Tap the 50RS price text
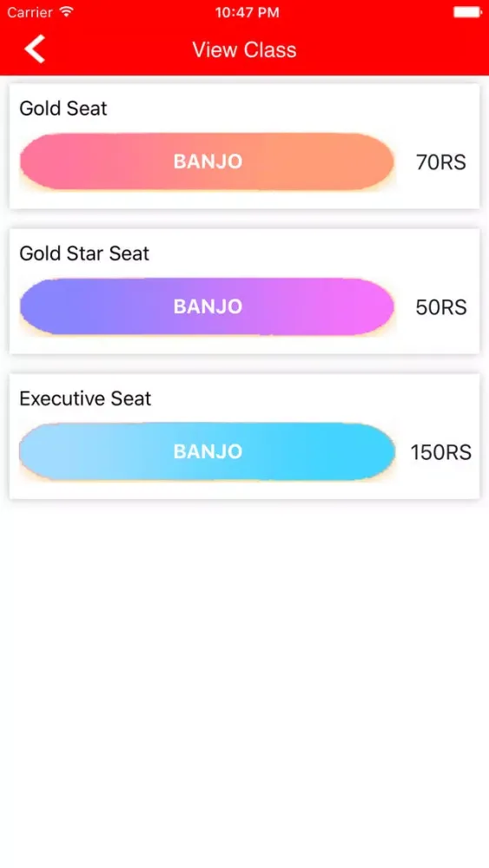489x868 pixels. [x=441, y=307]
